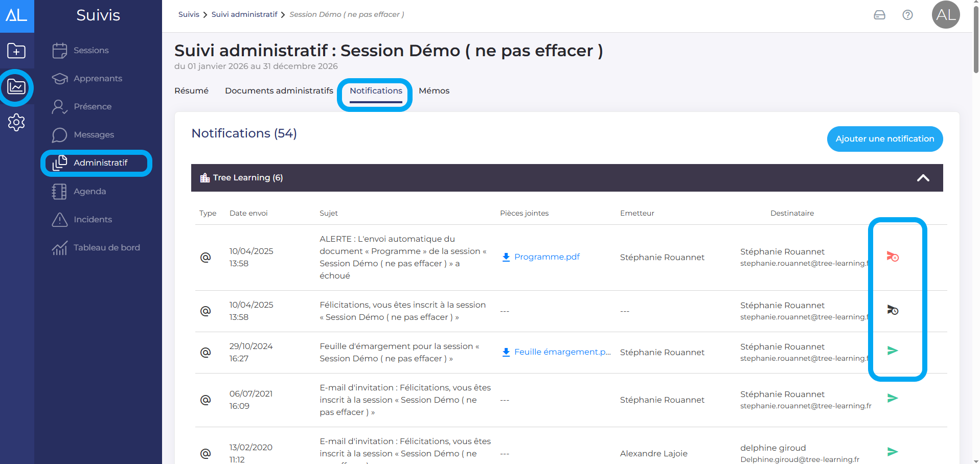Open the Incidents sidebar item
The image size is (980, 464).
tap(93, 219)
